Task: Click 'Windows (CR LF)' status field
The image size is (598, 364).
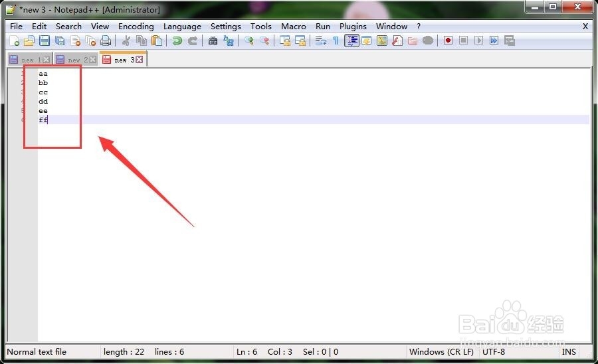Action: 441,352
